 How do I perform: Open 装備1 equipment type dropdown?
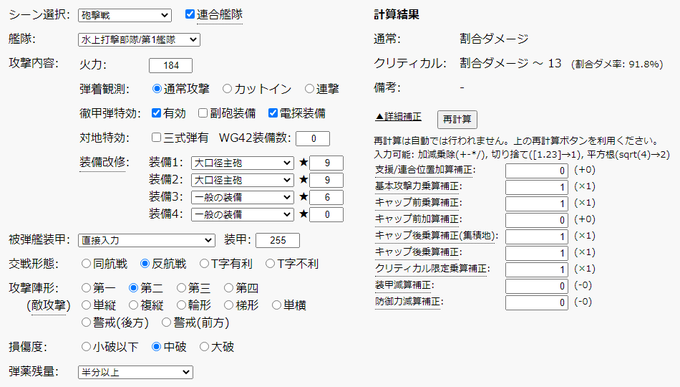tap(242, 163)
